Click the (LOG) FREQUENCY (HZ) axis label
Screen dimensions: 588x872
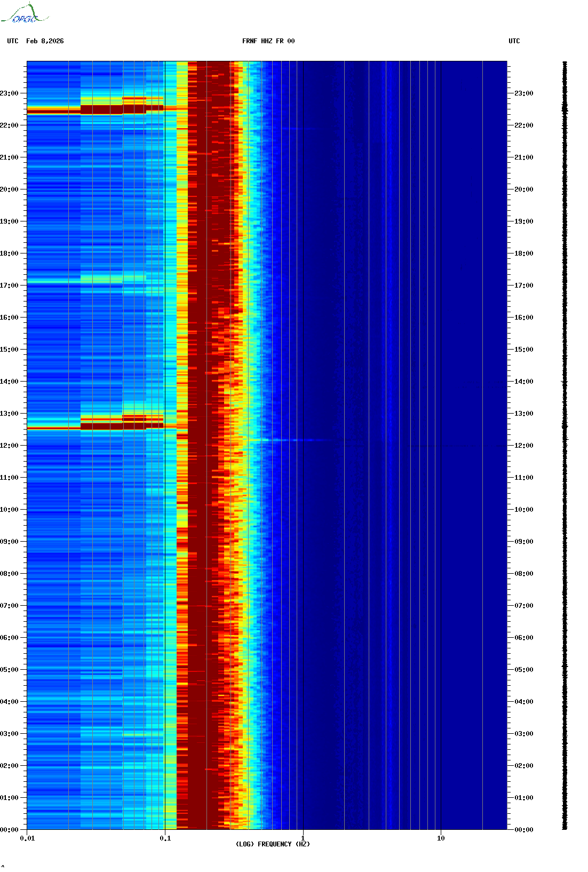pyautogui.click(x=273, y=844)
